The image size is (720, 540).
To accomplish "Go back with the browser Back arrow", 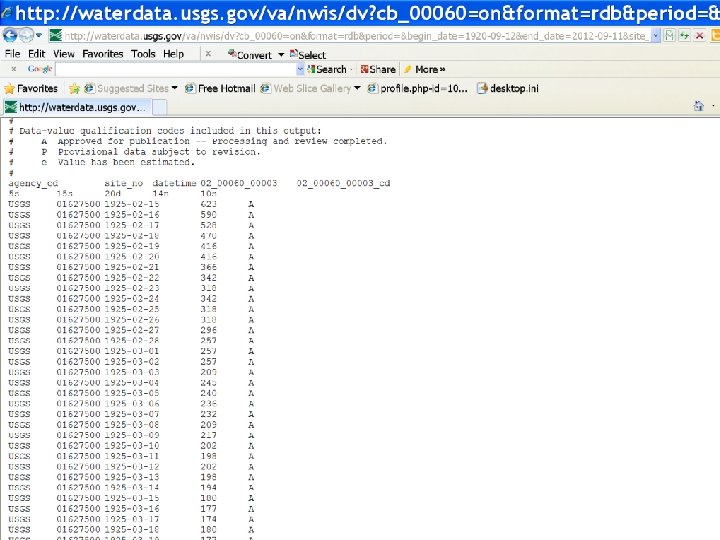I will [10, 35].
